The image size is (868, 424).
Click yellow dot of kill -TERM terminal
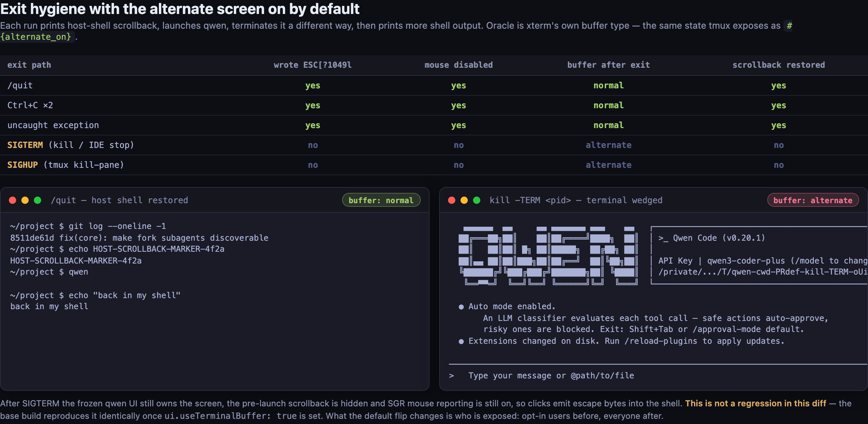point(464,200)
